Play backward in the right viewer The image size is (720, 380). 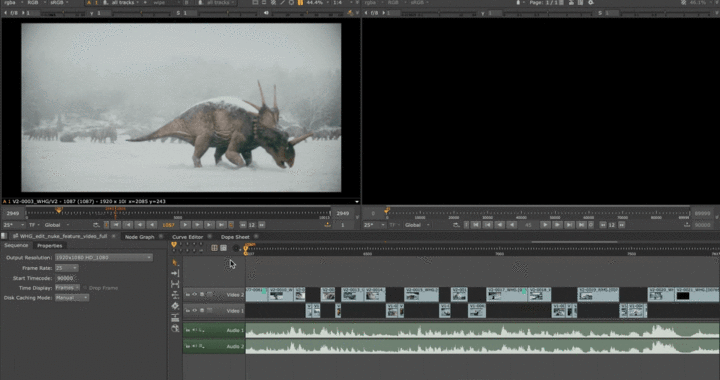[511, 225]
